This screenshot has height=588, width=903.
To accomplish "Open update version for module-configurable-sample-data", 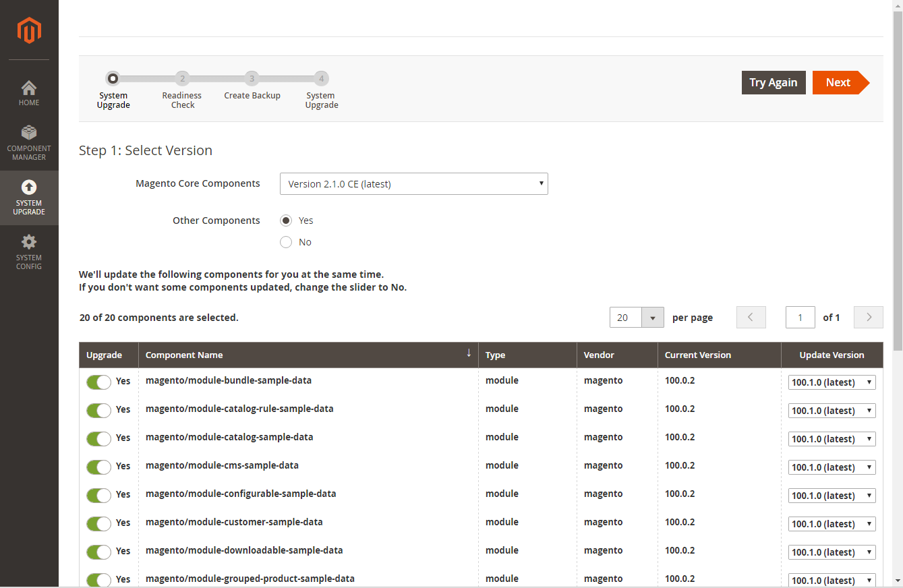I will [832, 496].
